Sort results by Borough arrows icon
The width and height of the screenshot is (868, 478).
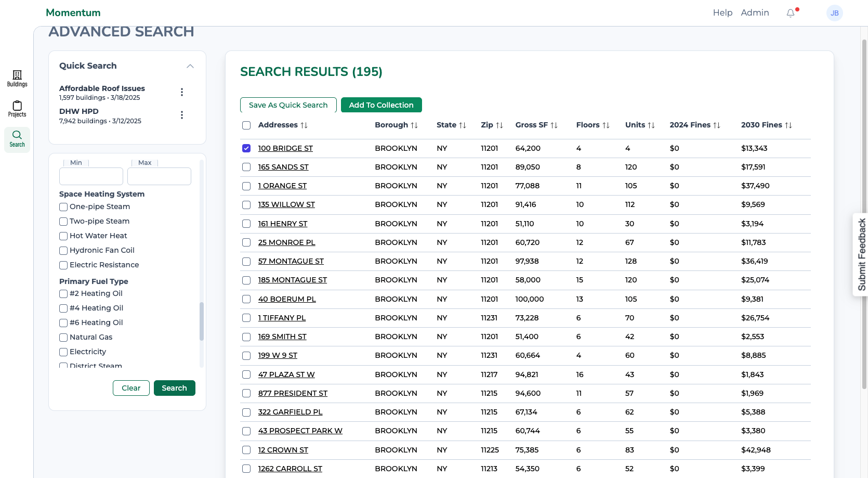click(414, 125)
